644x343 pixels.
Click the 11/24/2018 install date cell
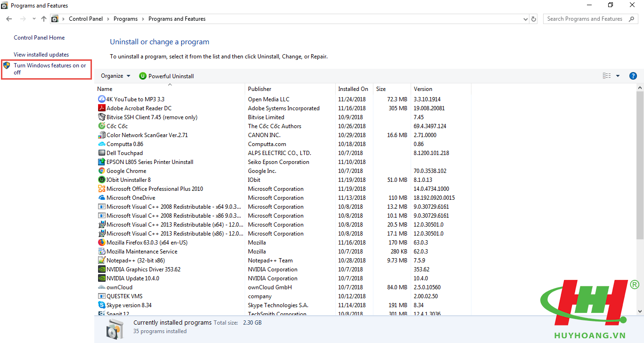352,99
